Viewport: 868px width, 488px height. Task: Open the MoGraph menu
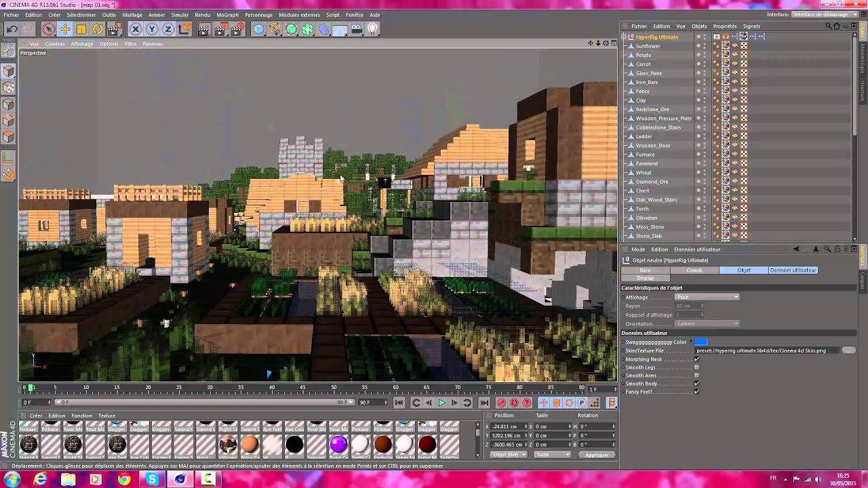(x=228, y=15)
